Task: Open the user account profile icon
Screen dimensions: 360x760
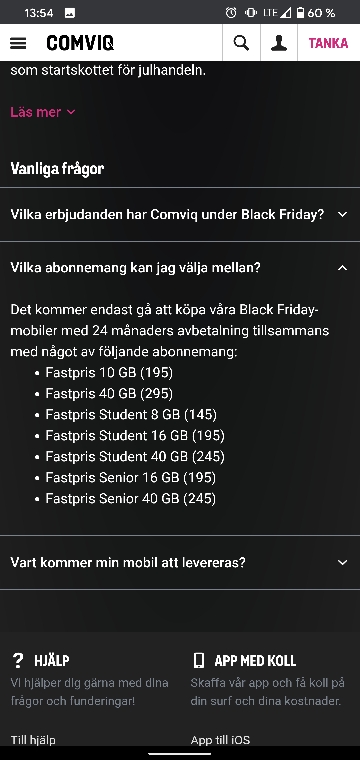Action: [x=279, y=43]
